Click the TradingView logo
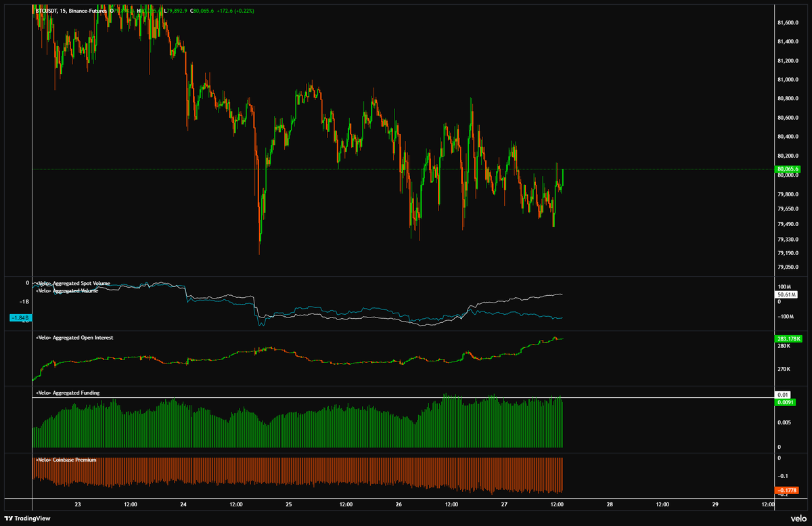812x526 pixels. tap(27, 519)
